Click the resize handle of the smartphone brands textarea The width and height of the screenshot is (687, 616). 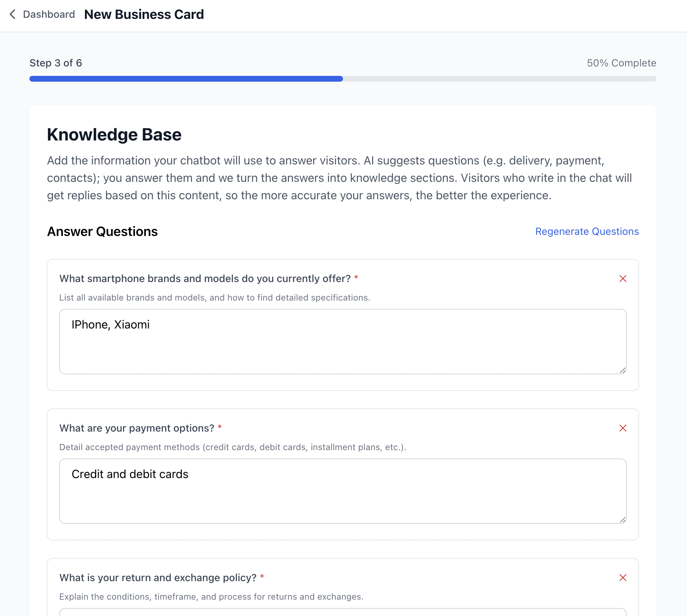tap(623, 370)
